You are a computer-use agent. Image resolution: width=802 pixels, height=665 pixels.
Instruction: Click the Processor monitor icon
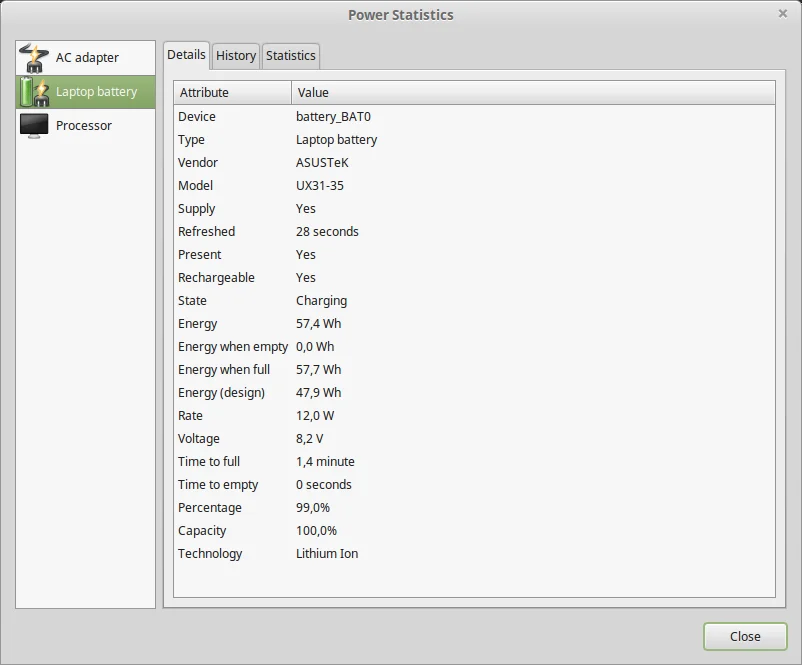[34, 126]
